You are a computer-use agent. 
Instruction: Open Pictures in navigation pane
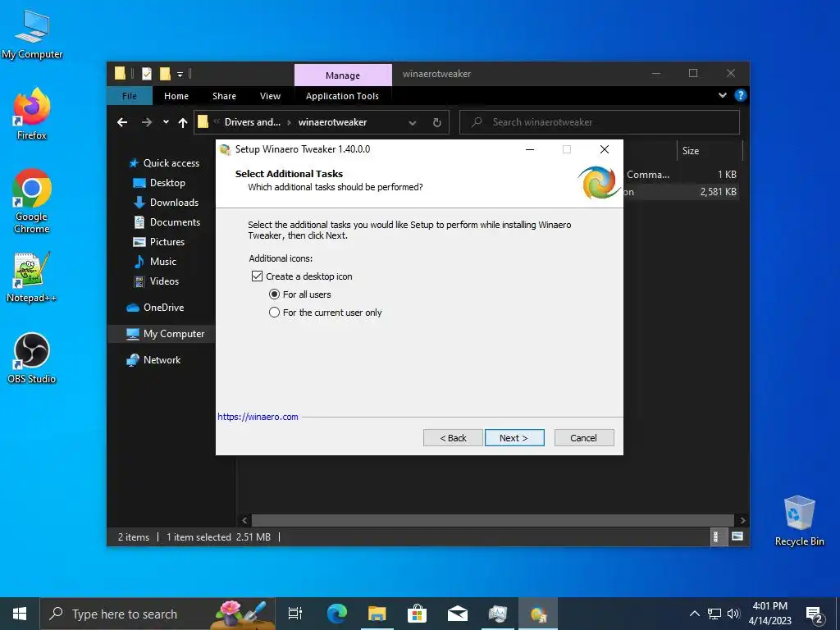click(159, 242)
